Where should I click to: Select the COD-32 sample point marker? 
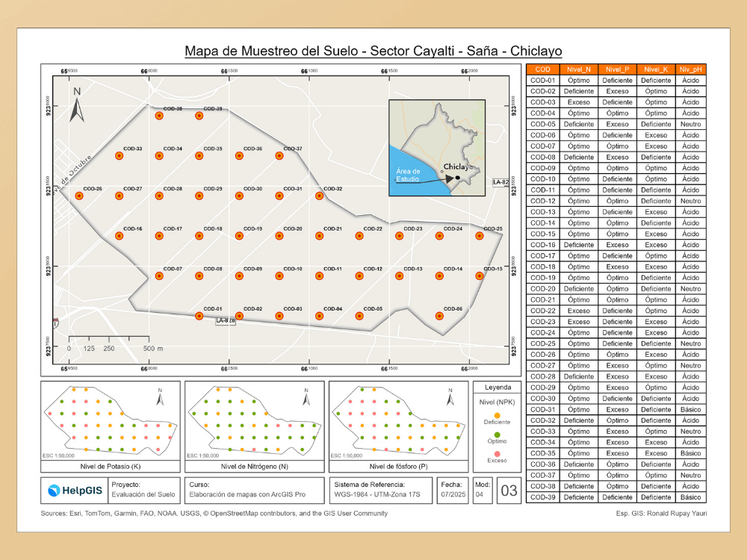(x=319, y=196)
